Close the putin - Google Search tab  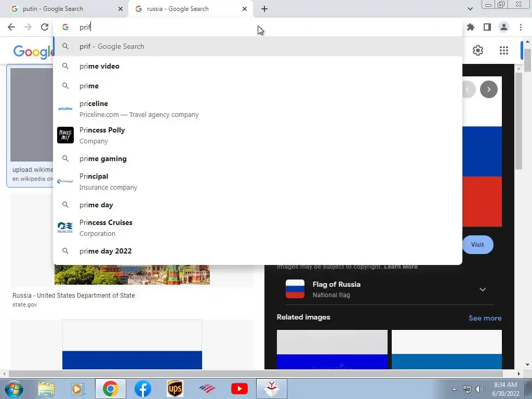pos(121,9)
